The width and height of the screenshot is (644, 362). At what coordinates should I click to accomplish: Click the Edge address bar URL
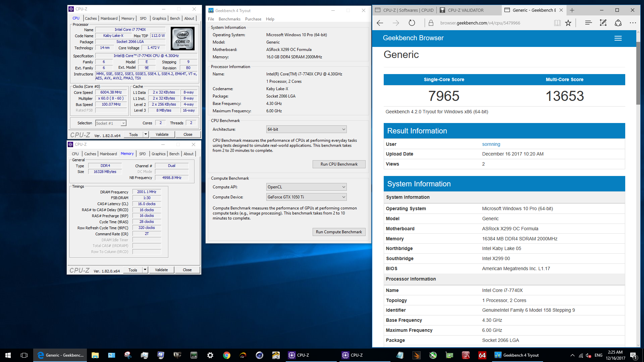[x=480, y=23]
